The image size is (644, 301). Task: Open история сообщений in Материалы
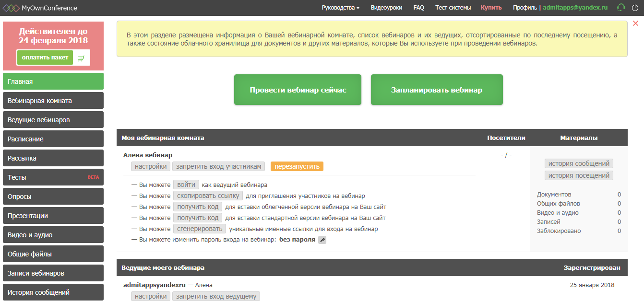[x=579, y=163]
